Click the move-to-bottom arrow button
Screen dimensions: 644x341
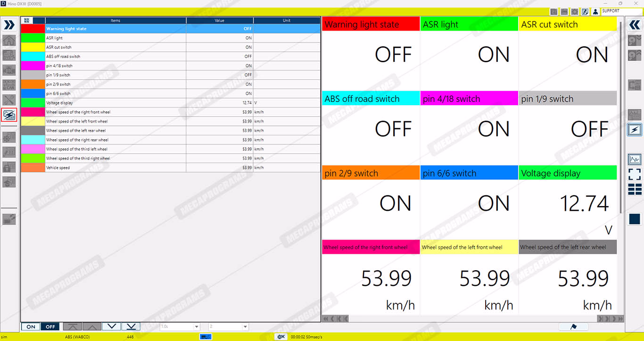[x=131, y=326]
